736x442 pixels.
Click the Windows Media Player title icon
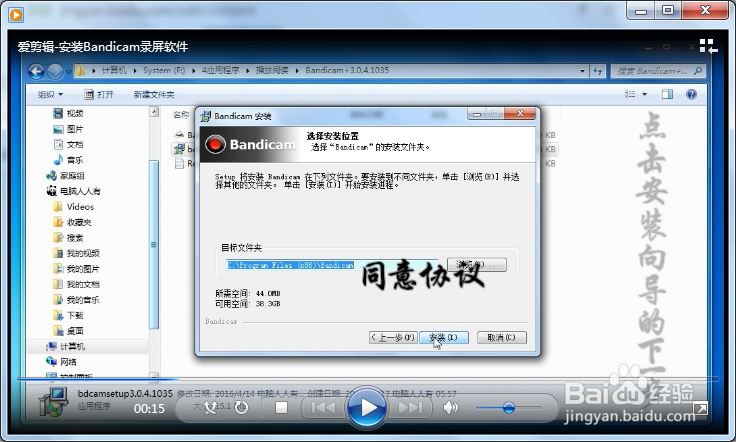pyautogui.click(x=15, y=15)
